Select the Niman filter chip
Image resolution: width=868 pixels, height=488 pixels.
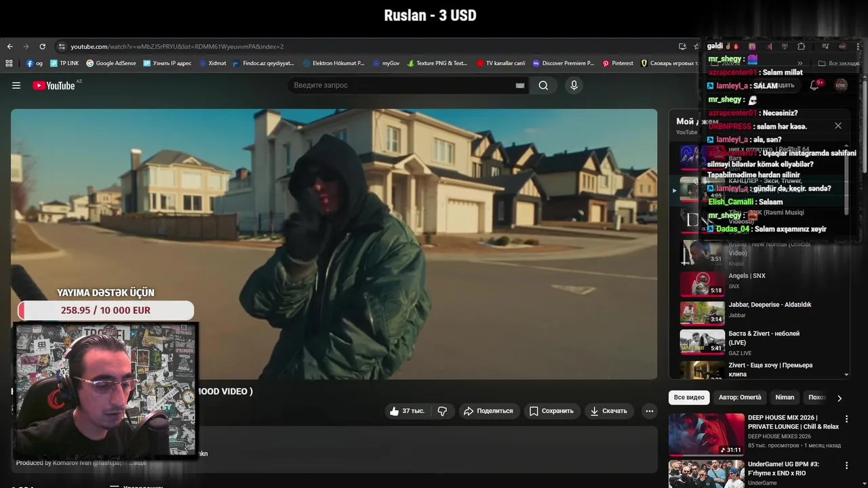click(x=785, y=397)
